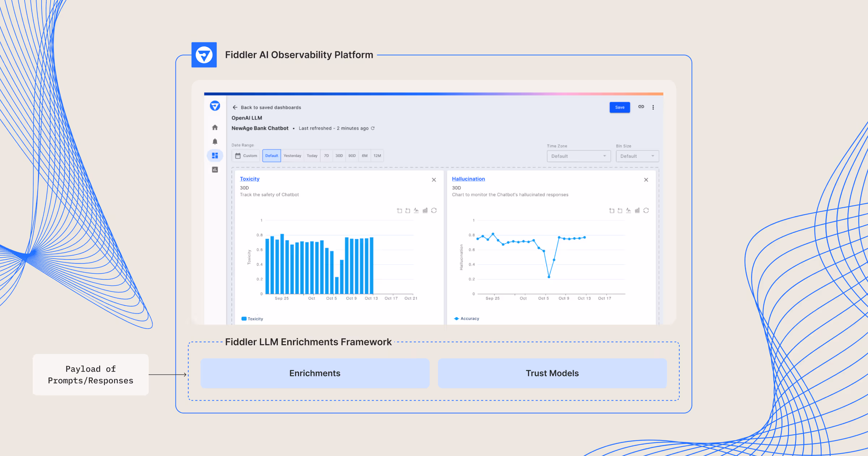Switch Toxicity chart to bar view
The width and height of the screenshot is (868, 456).
coord(425,210)
